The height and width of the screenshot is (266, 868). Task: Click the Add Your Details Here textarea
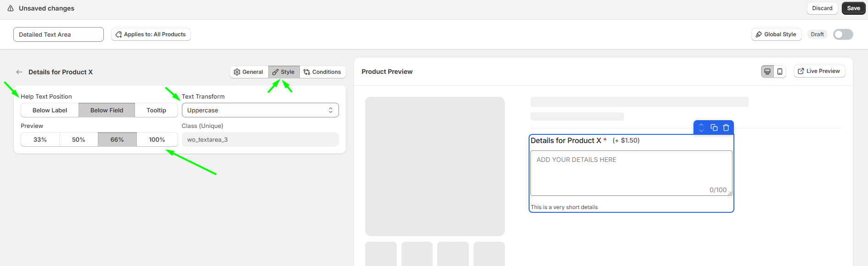pos(631,173)
